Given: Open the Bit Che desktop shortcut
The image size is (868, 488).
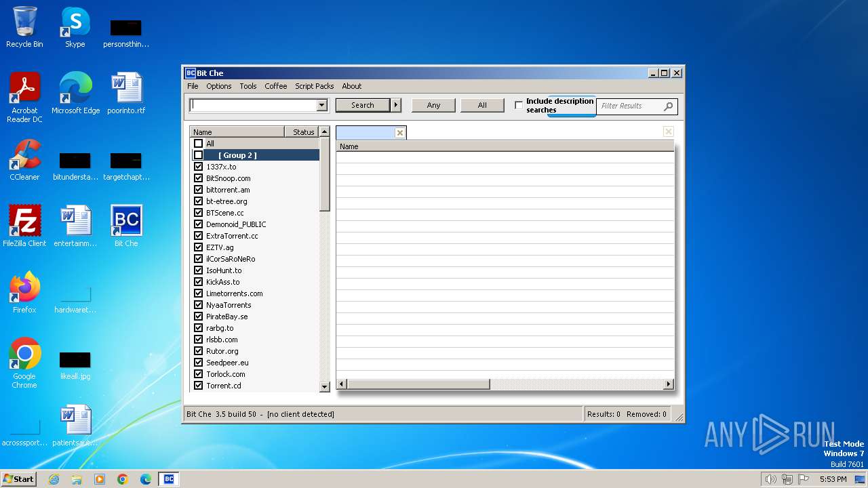Looking at the screenshot, I should coord(126,226).
